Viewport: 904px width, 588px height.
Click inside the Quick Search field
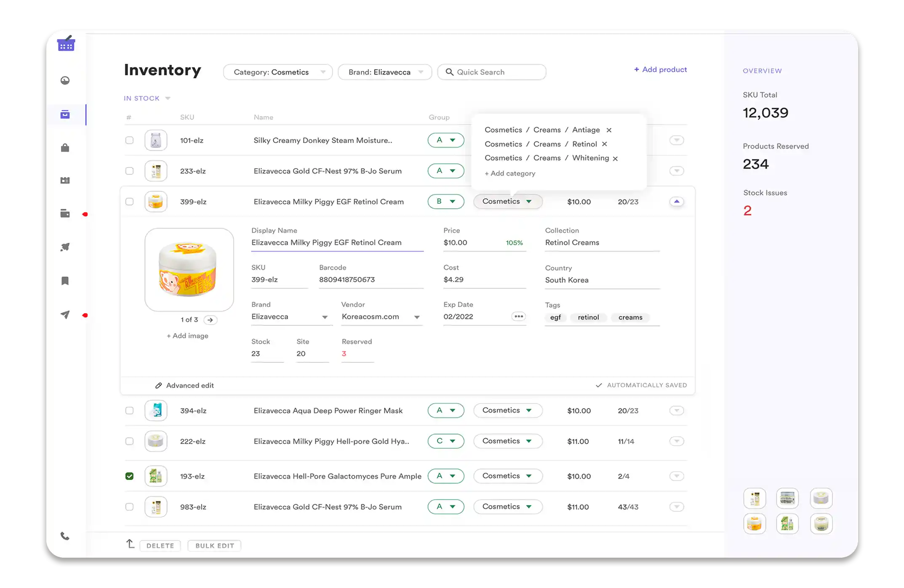click(x=491, y=72)
